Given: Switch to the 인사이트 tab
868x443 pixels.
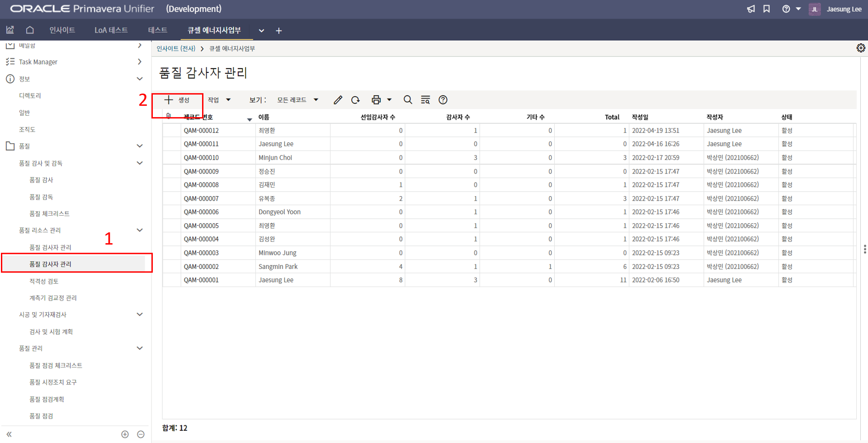Looking at the screenshot, I should click(62, 30).
